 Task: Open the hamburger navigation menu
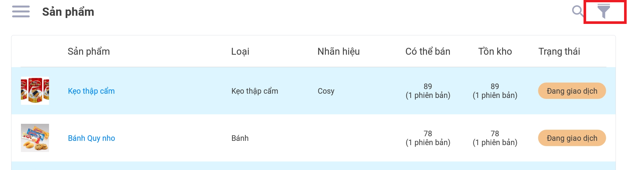(x=21, y=11)
